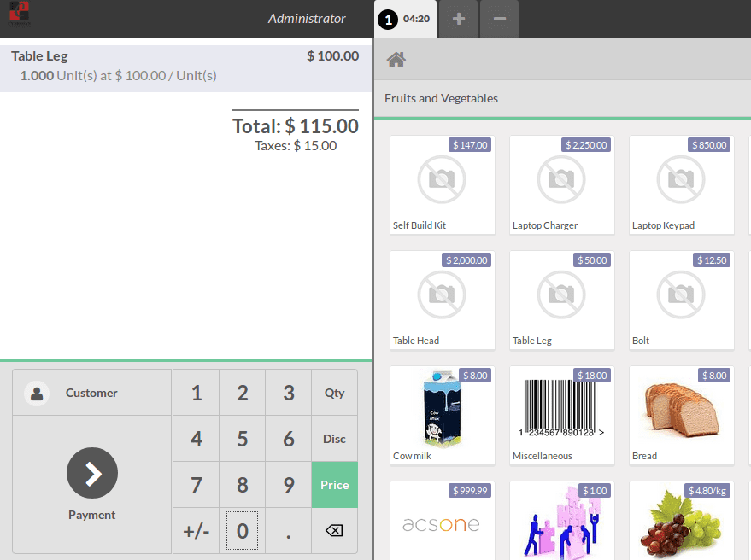The width and height of the screenshot is (751, 560).
Task: Add Laptop Charger product
Action: 562,184
